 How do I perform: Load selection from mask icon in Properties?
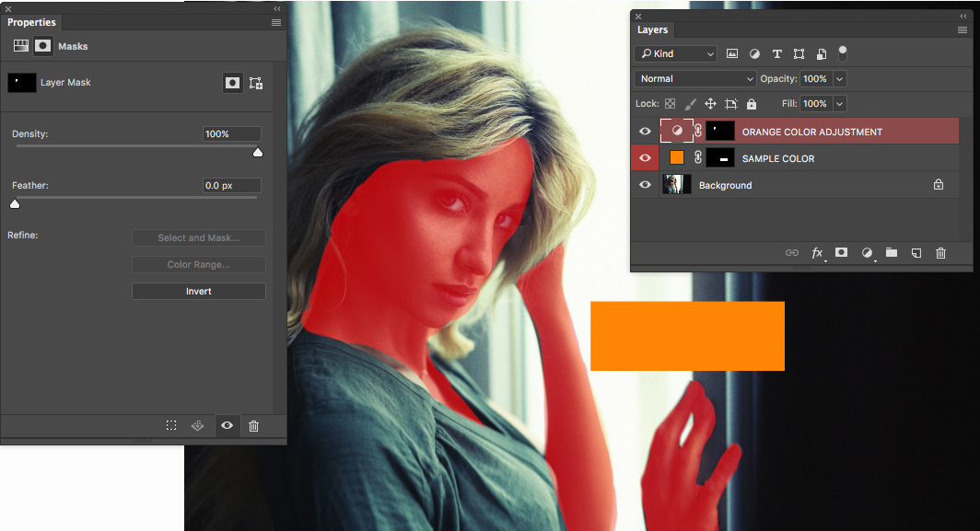(x=171, y=426)
